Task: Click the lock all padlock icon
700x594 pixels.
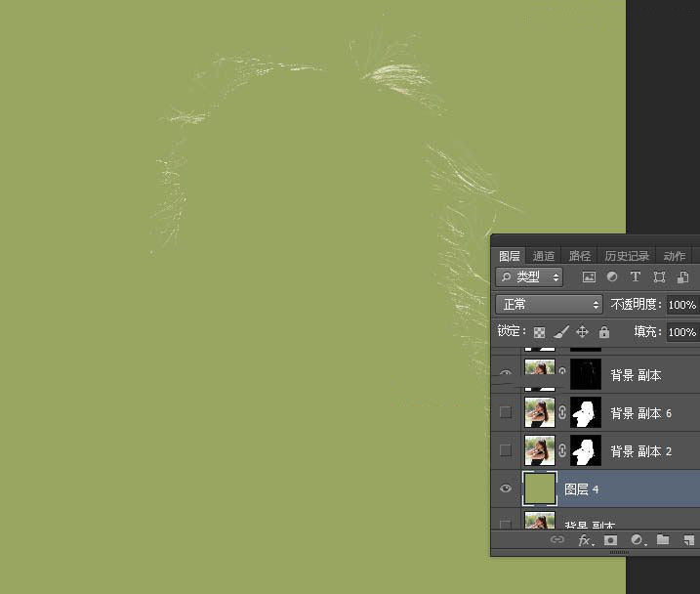Action: pyautogui.click(x=604, y=332)
